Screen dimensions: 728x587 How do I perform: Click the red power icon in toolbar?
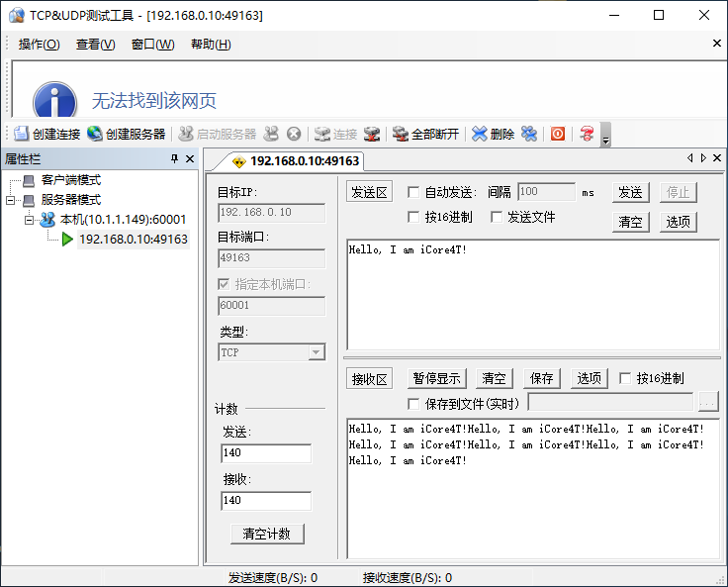tap(558, 134)
